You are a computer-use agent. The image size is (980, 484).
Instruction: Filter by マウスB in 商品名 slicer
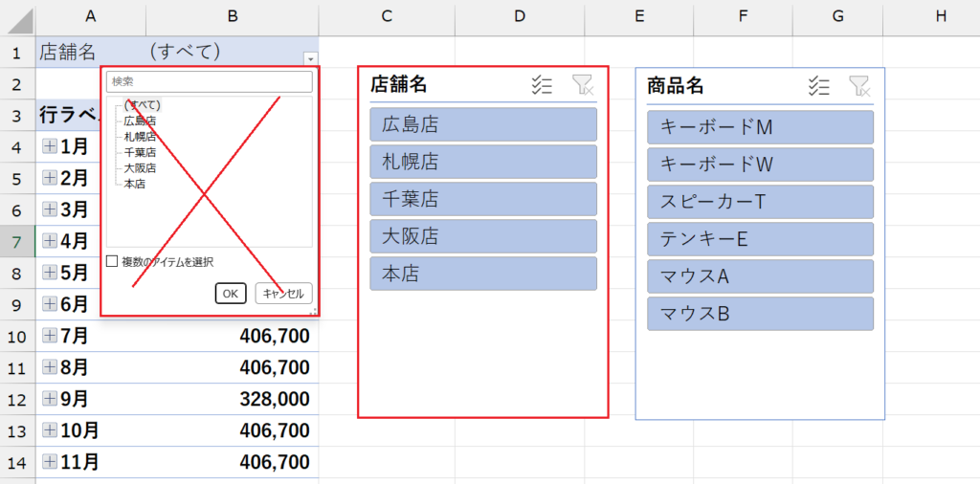click(760, 314)
